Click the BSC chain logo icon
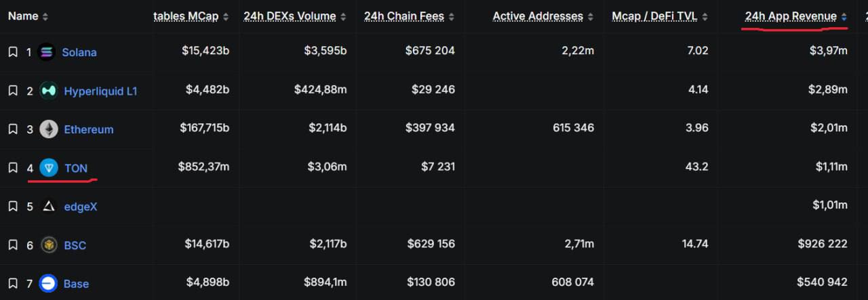Viewport: 868px width, 300px height. click(x=49, y=245)
